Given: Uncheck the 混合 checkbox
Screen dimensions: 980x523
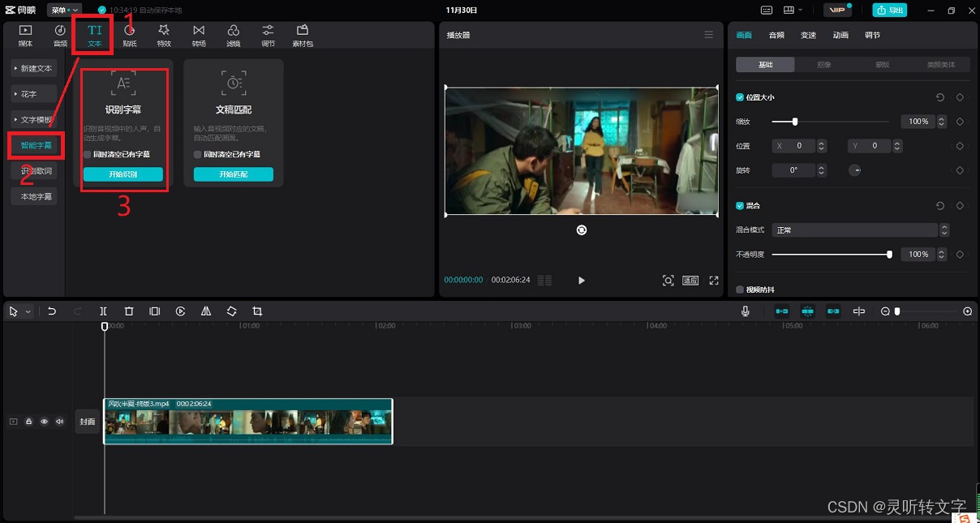Looking at the screenshot, I should coord(740,206).
